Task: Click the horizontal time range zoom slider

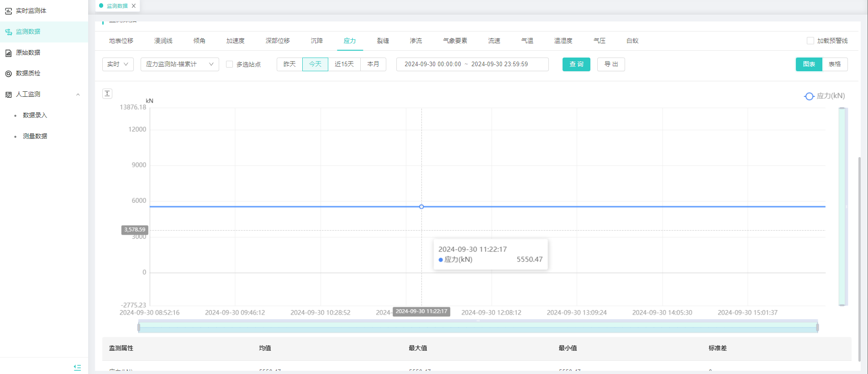Action: coord(478,327)
